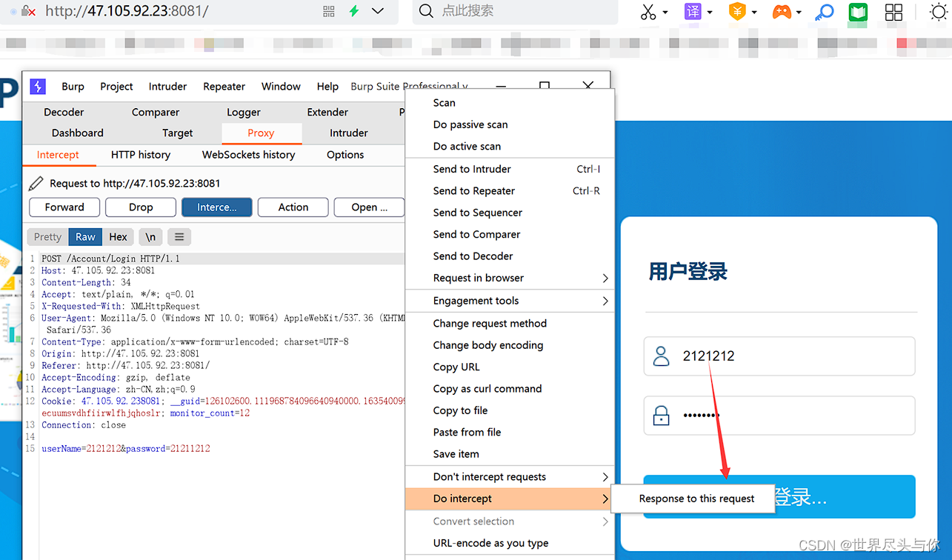
Task: Switch to Hex view of request
Action: click(x=118, y=237)
